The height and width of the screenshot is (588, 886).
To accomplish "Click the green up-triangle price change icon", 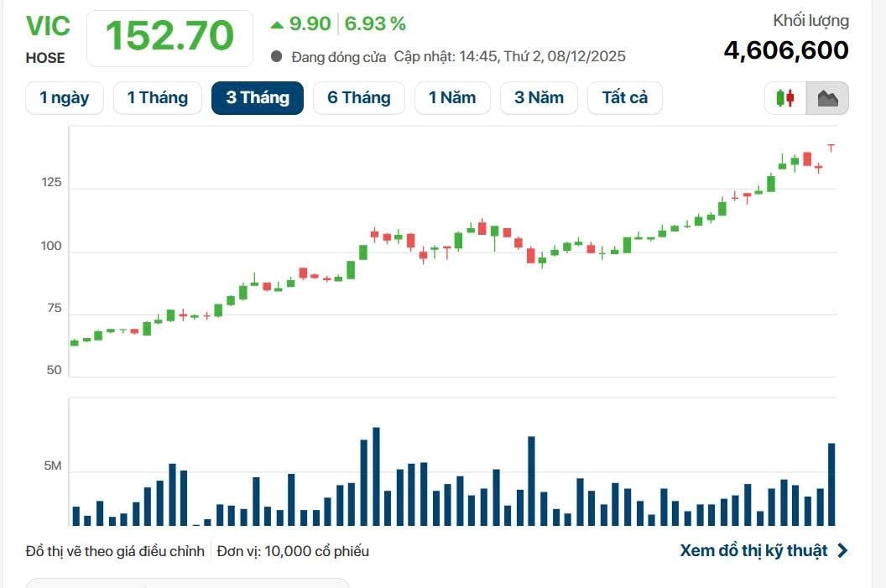I will pos(277,24).
